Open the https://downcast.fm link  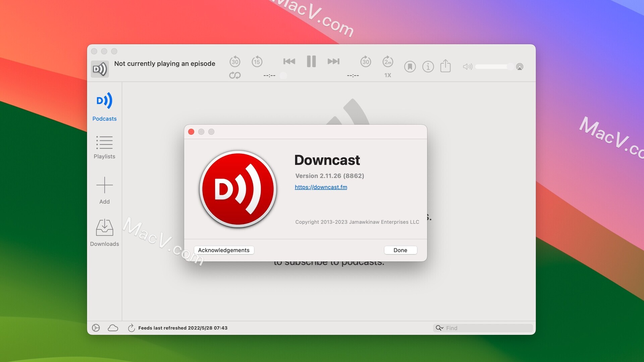point(321,187)
